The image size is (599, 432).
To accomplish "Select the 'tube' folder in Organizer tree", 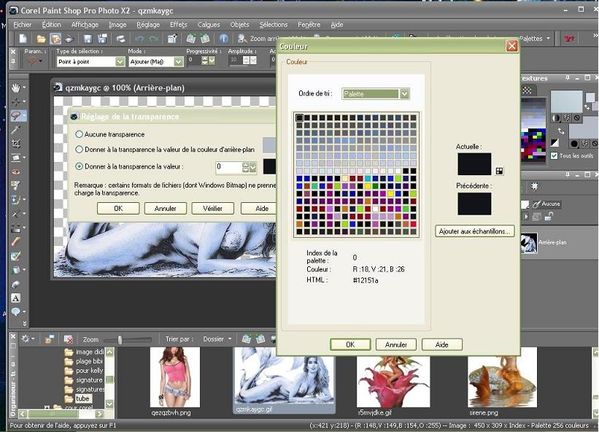I will coord(82,399).
